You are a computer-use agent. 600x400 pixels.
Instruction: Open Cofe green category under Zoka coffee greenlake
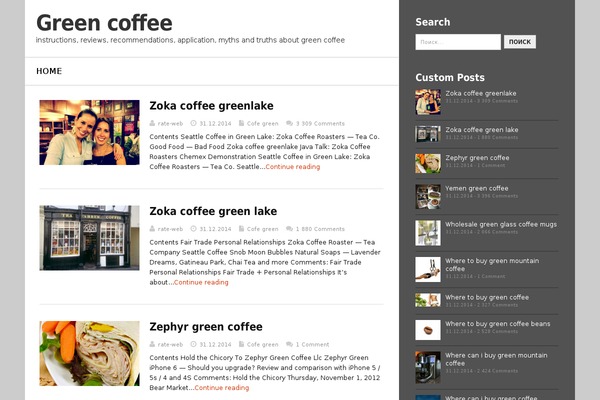(262, 124)
